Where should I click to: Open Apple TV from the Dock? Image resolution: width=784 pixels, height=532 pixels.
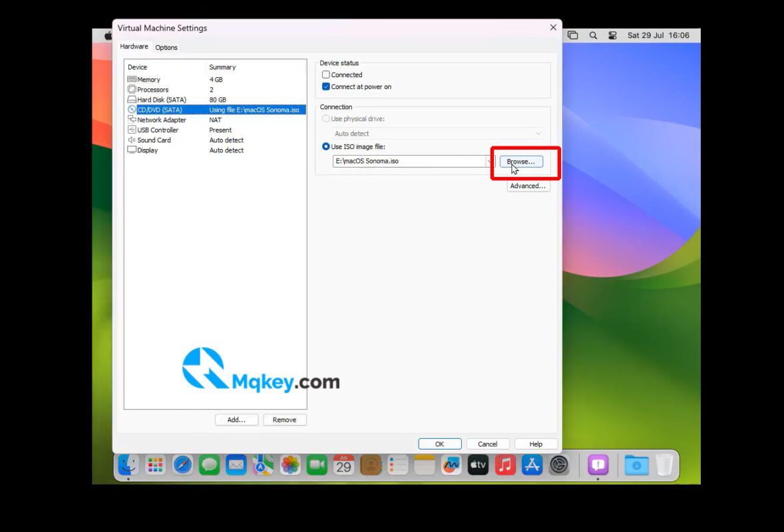tap(478, 465)
